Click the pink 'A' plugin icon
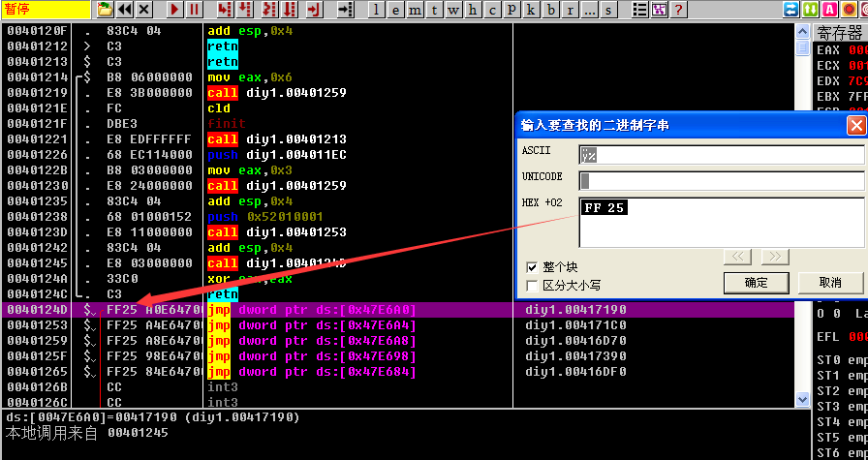The width and height of the screenshot is (868, 460). click(830, 10)
